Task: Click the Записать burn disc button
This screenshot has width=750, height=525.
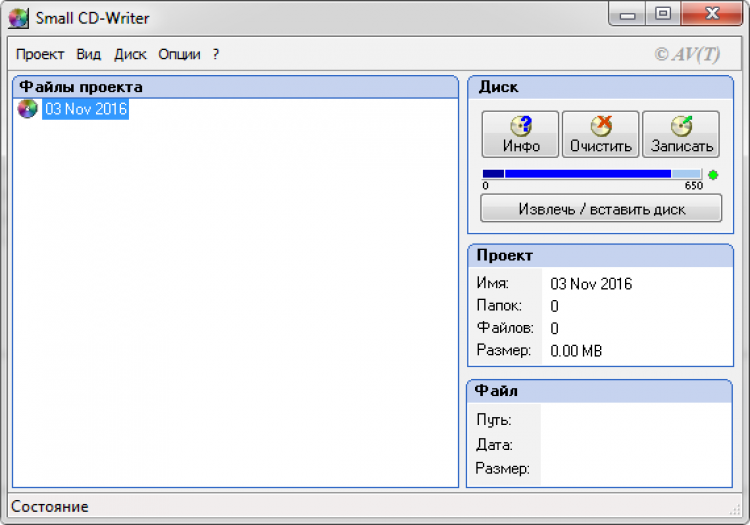Action: coord(681,134)
